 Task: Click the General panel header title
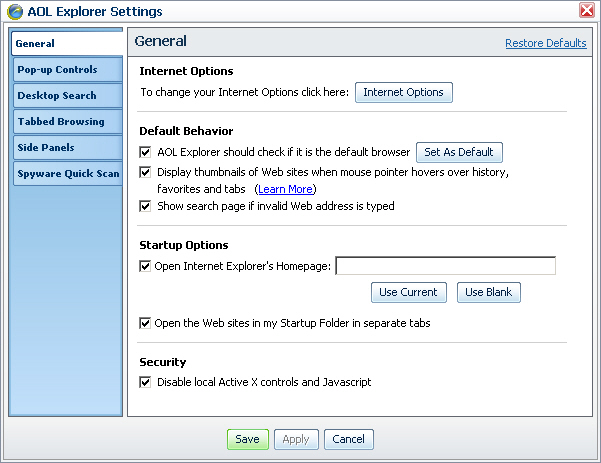pos(161,41)
